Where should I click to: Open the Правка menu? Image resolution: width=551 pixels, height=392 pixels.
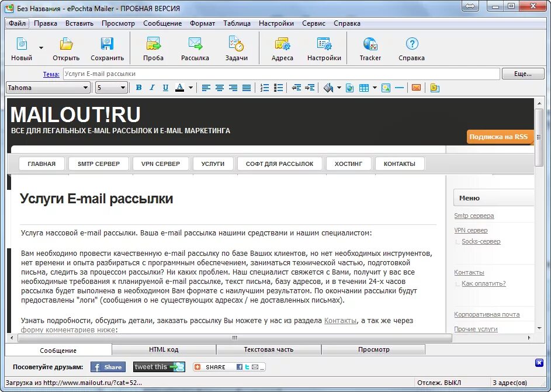coord(46,23)
